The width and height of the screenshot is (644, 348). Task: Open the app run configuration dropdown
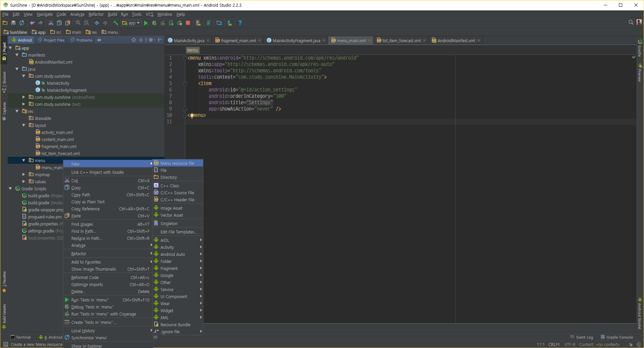point(131,23)
